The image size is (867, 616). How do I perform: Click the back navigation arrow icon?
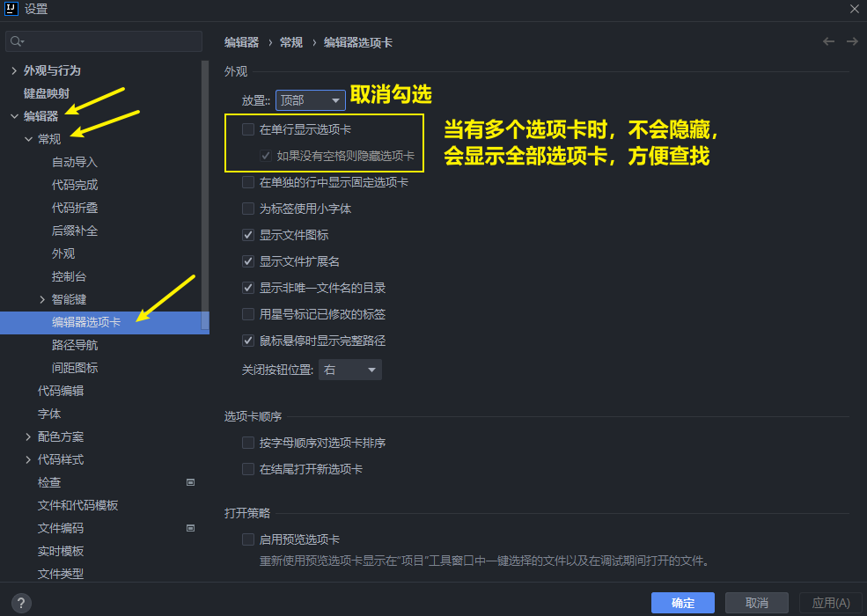click(x=828, y=41)
